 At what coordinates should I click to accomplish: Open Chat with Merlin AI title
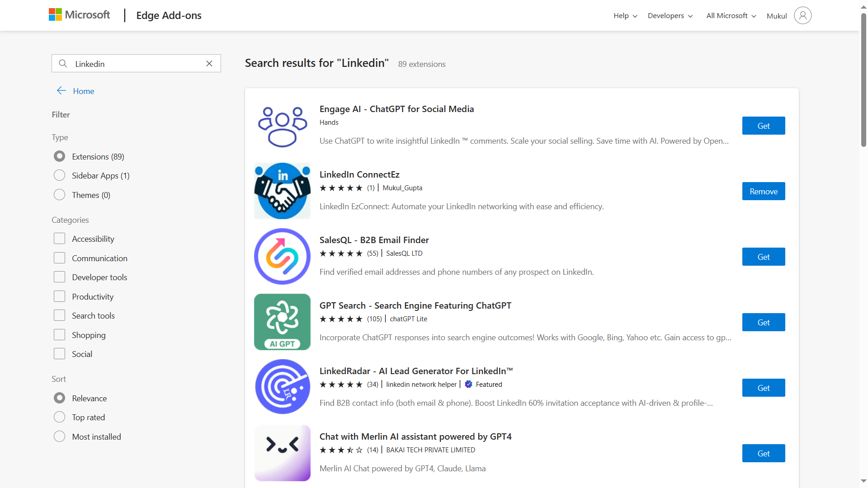point(415,436)
